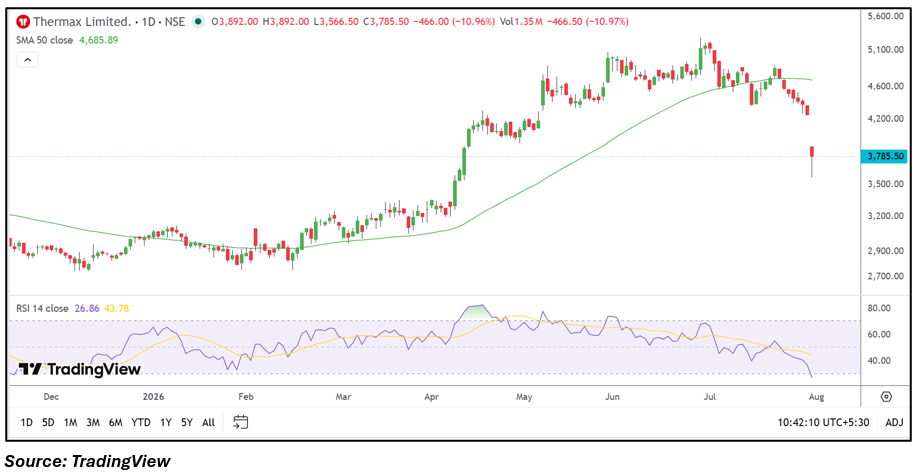This screenshot has height=472, width=913.
Task: Click the green market status dot
Action: pyautogui.click(x=199, y=22)
